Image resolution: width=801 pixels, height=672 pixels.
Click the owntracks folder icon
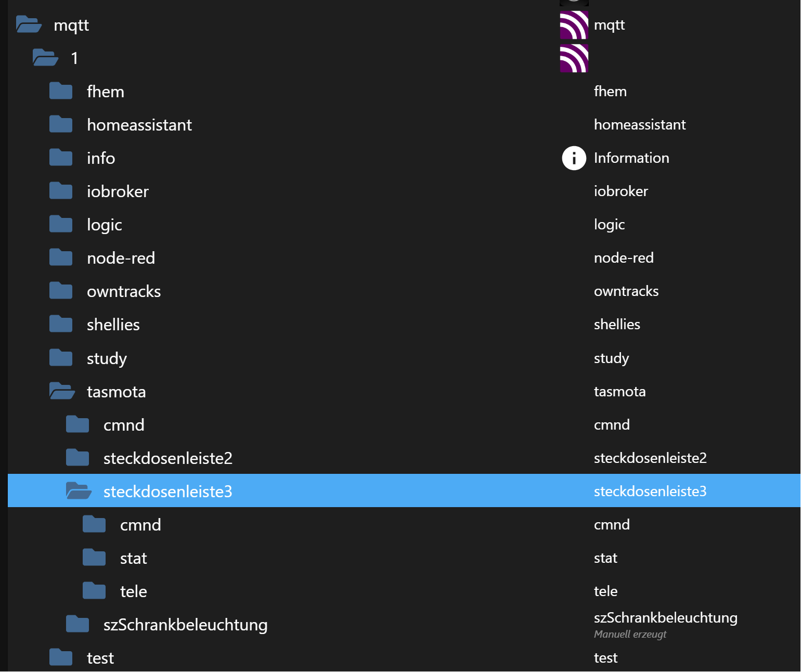click(61, 291)
